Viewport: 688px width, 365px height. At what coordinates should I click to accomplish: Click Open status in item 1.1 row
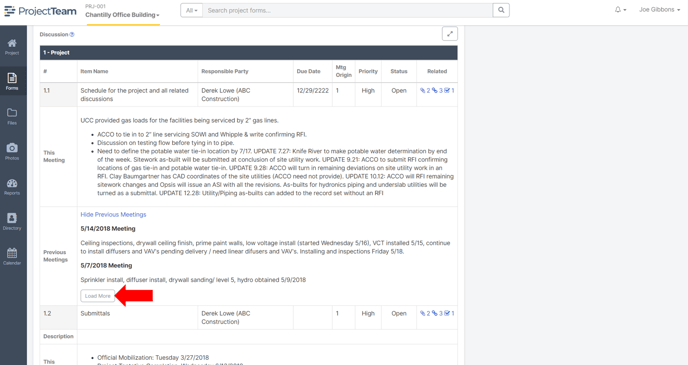point(399,90)
